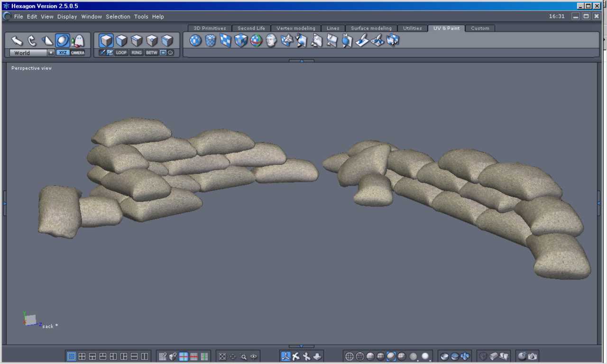The image size is (607, 364).
Task: Open the File menu
Action: (x=18, y=17)
